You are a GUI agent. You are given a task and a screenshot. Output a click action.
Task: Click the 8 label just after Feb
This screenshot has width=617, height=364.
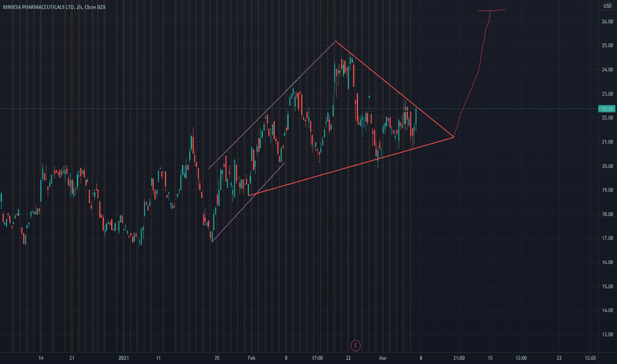pyautogui.click(x=286, y=358)
